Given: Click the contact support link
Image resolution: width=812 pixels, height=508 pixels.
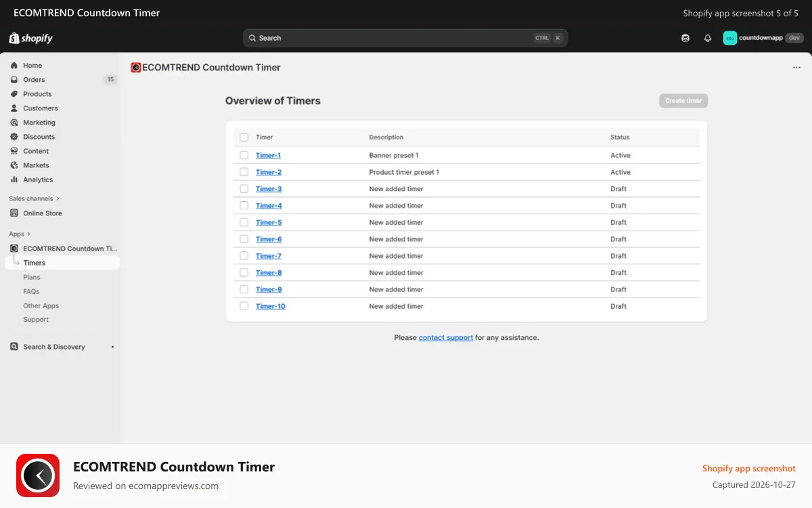Looking at the screenshot, I should click(446, 337).
